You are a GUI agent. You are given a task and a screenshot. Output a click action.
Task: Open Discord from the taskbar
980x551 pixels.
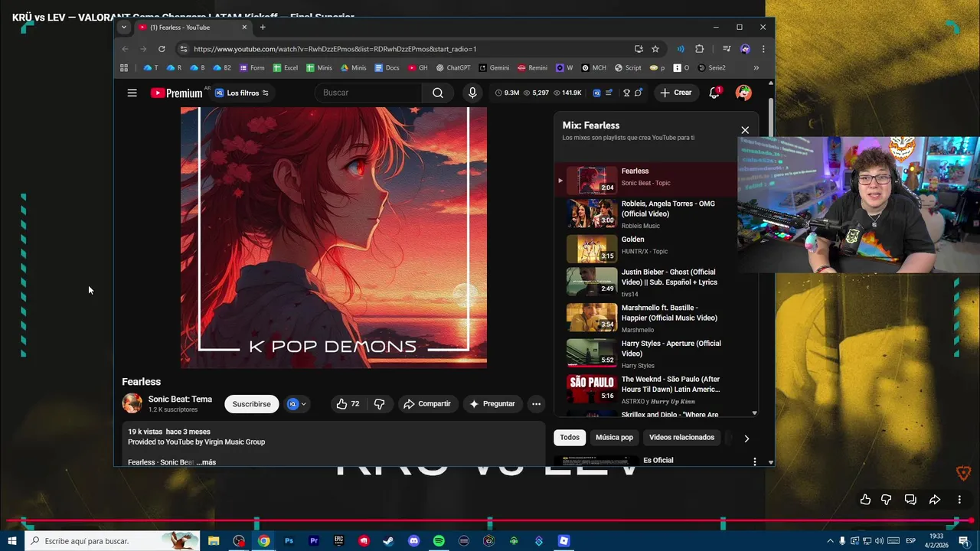pyautogui.click(x=414, y=541)
